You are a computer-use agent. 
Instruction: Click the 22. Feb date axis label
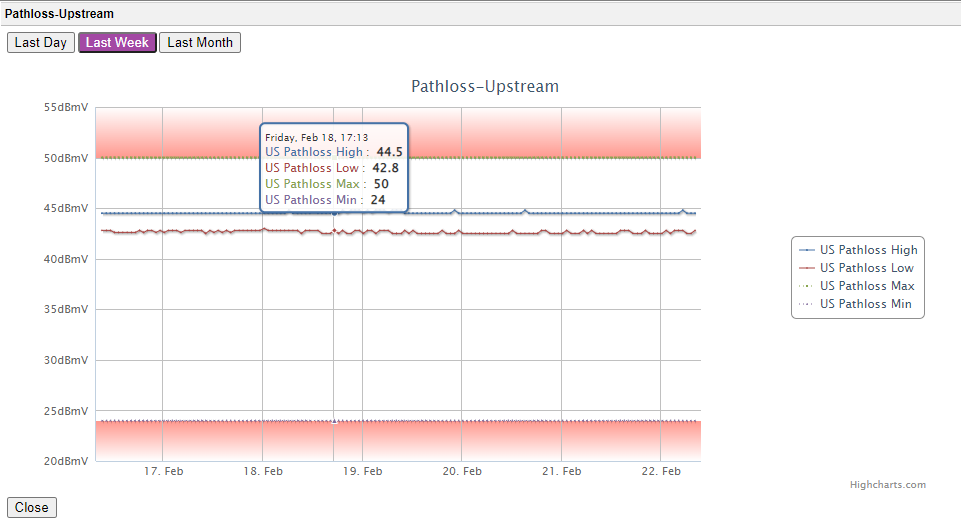(662, 471)
